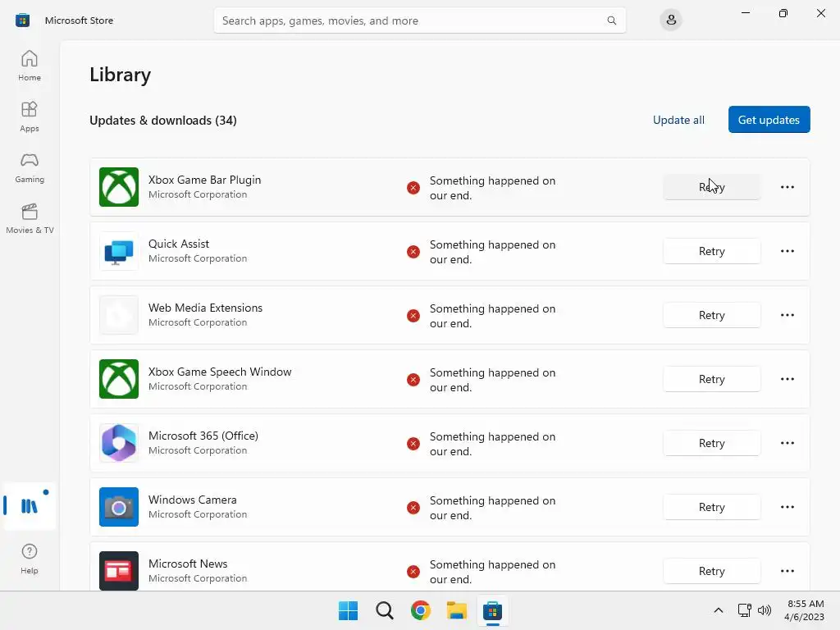Retry Microsoft News update

tap(711, 571)
